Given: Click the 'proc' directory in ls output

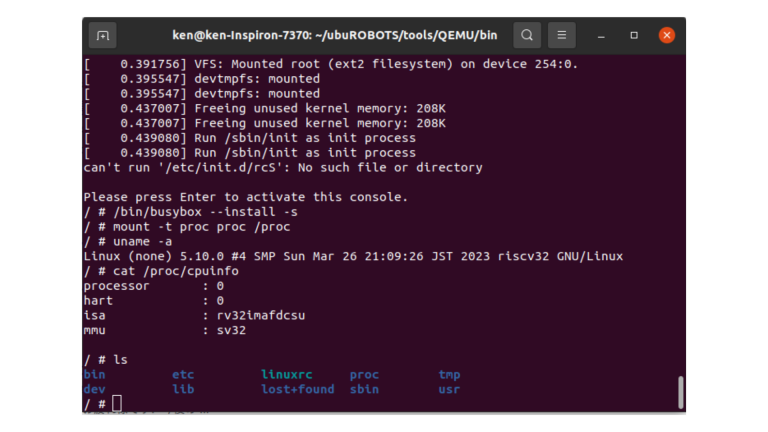Looking at the screenshot, I should point(364,374).
